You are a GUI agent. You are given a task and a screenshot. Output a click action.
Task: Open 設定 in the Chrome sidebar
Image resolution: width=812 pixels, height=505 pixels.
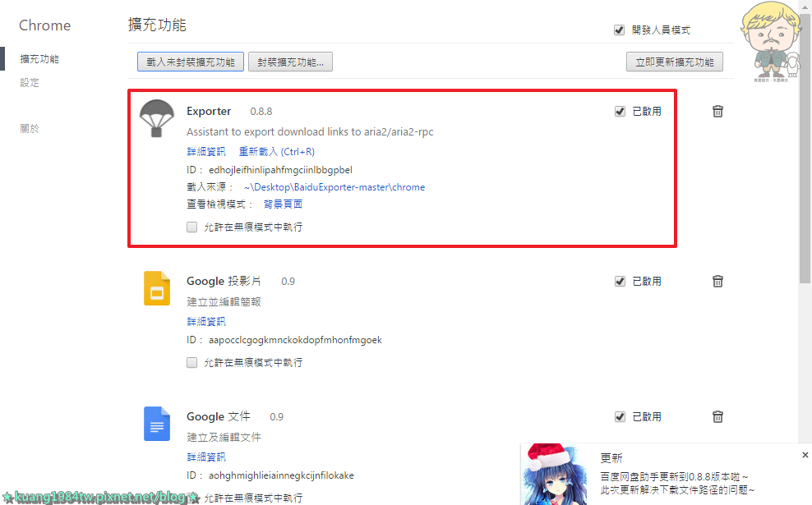click(x=30, y=83)
